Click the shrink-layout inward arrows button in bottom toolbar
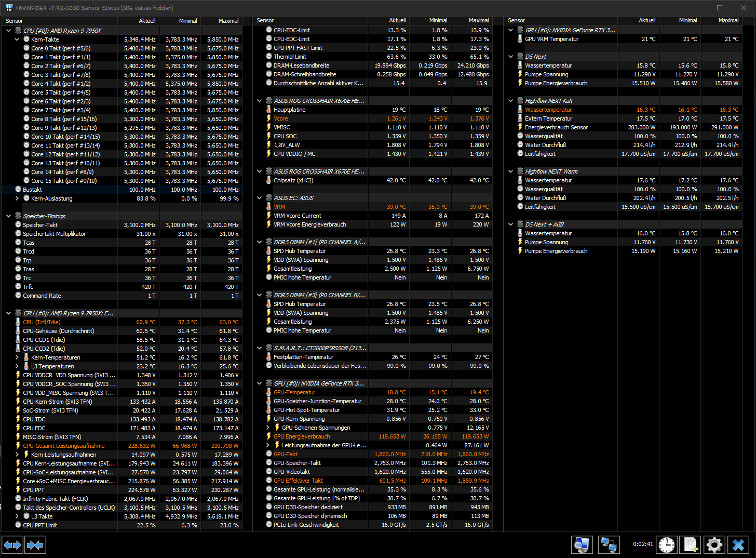This screenshot has height=558, width=756. click(35, 545)
